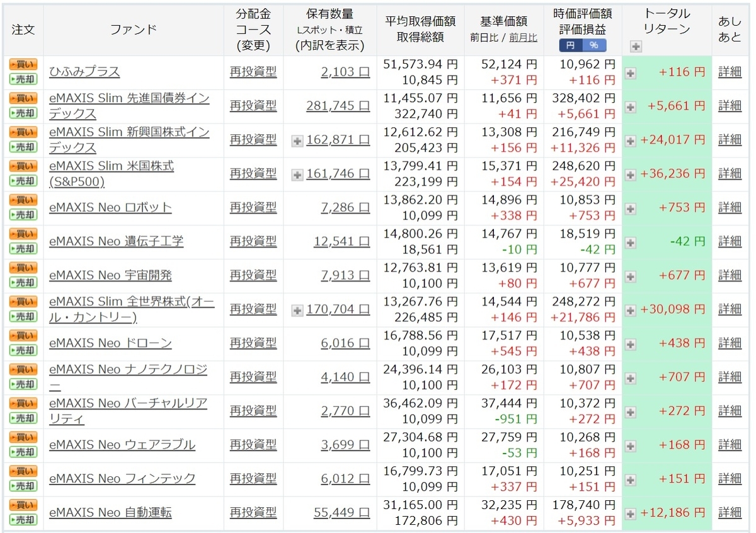Switch valuation display to 円
This screenshot has width=756, height=533.
tap(571, 45)
